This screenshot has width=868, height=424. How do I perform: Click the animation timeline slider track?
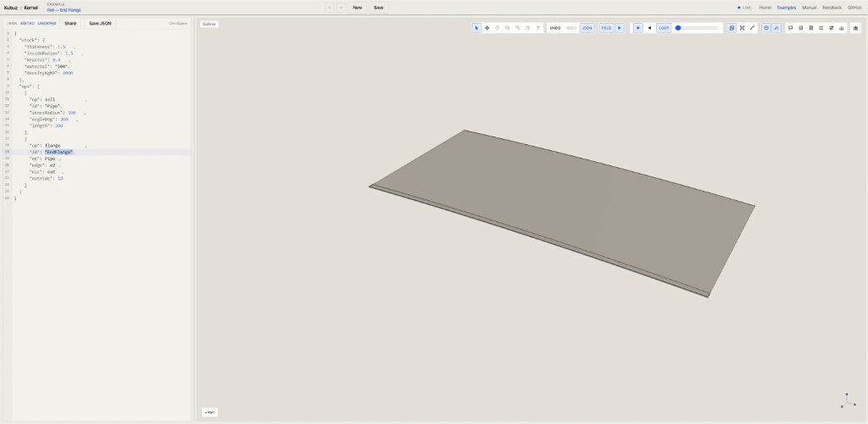[698, 28]
